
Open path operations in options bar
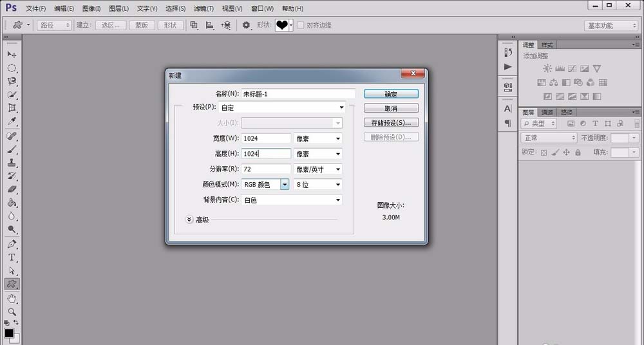click(194, 26)
